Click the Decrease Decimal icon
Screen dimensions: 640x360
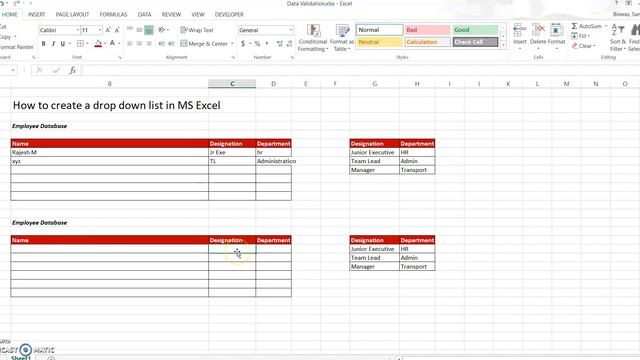(289, 44)
